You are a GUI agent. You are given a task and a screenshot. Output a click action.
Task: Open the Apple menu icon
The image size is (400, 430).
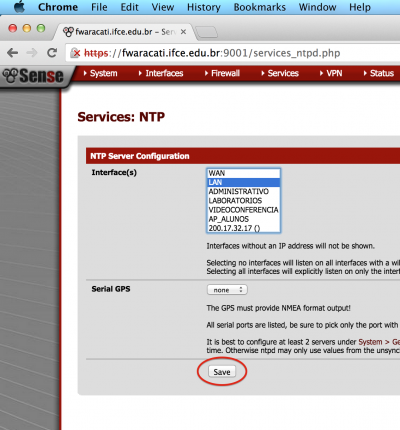20,7
